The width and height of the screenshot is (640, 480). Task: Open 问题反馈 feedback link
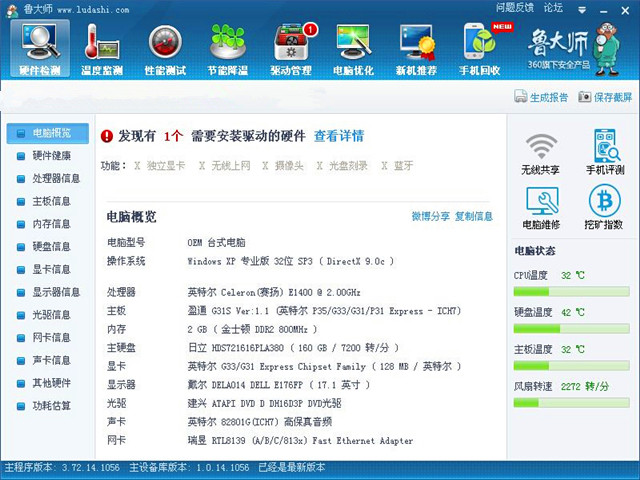tap(515, 8)
